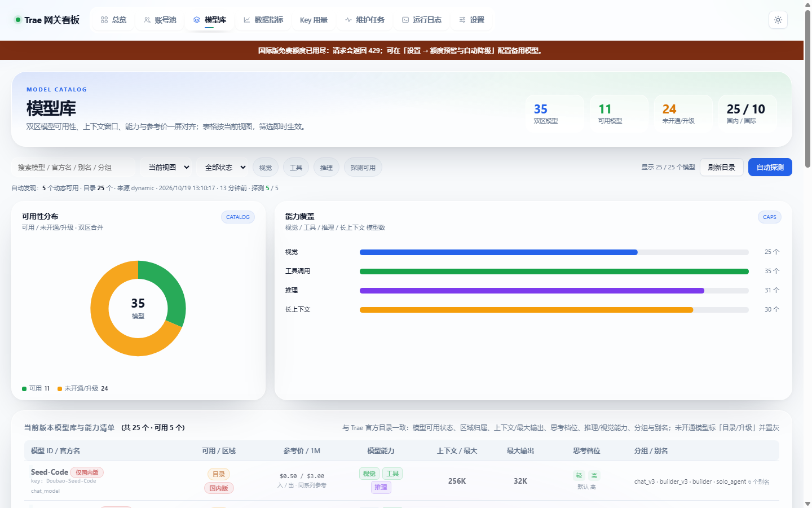Click the 视觉 capability tag in Seed-Code row
The width and height of the screenshot is (812, 508).
[x=369, y=474]
